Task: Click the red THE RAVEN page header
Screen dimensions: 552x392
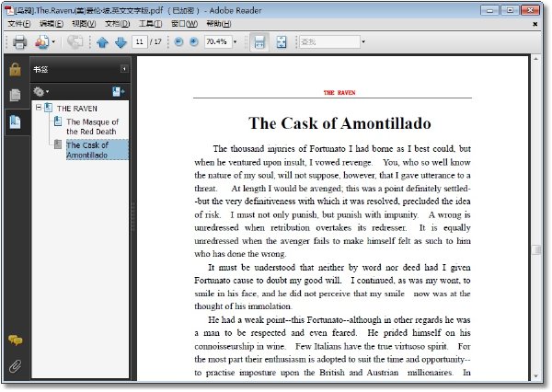Action: coord(339,93)
